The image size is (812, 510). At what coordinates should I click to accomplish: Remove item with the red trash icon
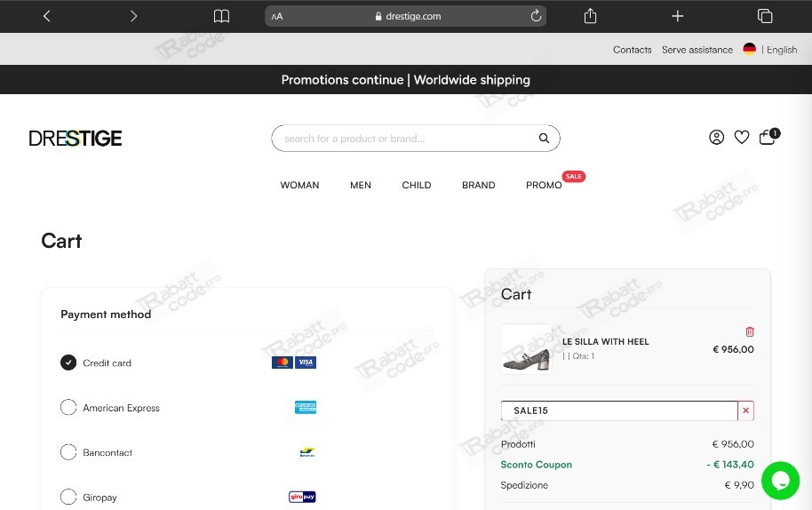749,331
